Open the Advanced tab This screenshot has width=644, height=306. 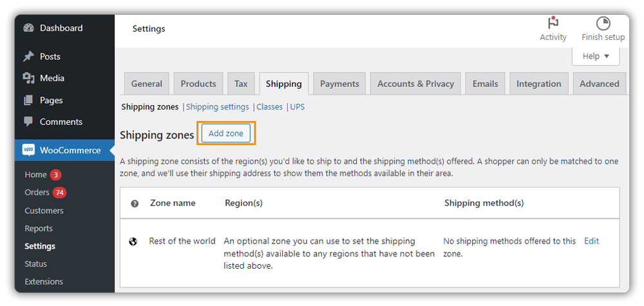599,84
